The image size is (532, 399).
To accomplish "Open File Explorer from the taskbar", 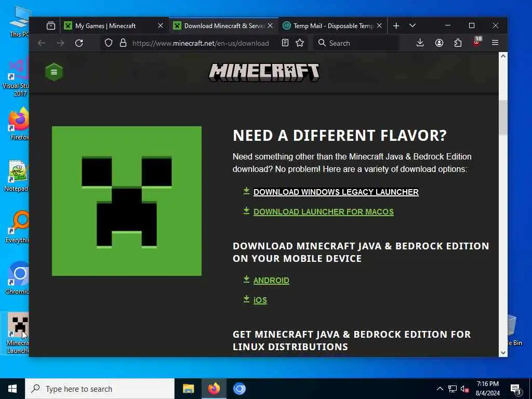I will click(x=188, y=389).
